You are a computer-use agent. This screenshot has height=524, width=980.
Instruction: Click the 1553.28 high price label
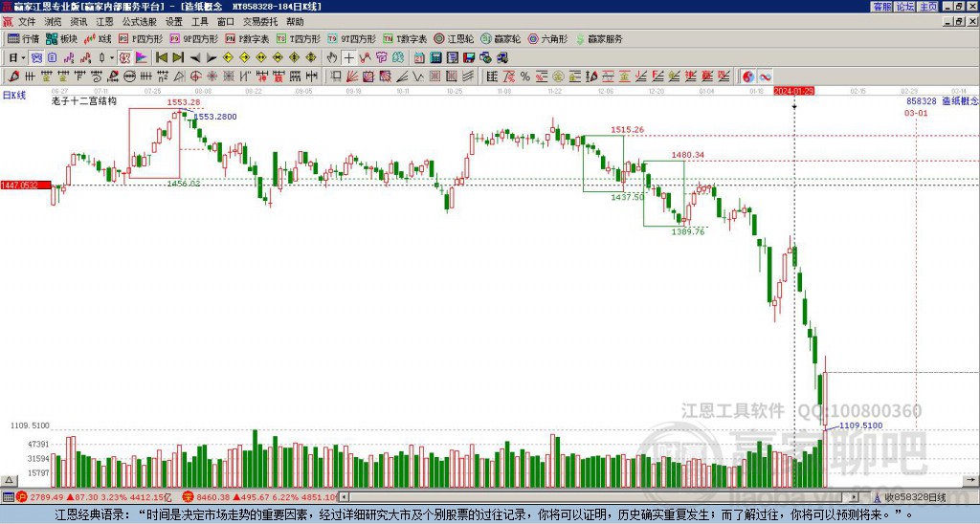[x=183, y=102]
